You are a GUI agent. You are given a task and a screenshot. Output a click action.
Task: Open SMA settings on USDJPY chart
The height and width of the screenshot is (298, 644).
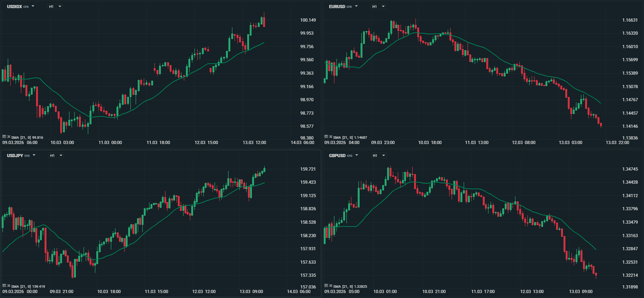pyautogui.click(x=4, y=286)
